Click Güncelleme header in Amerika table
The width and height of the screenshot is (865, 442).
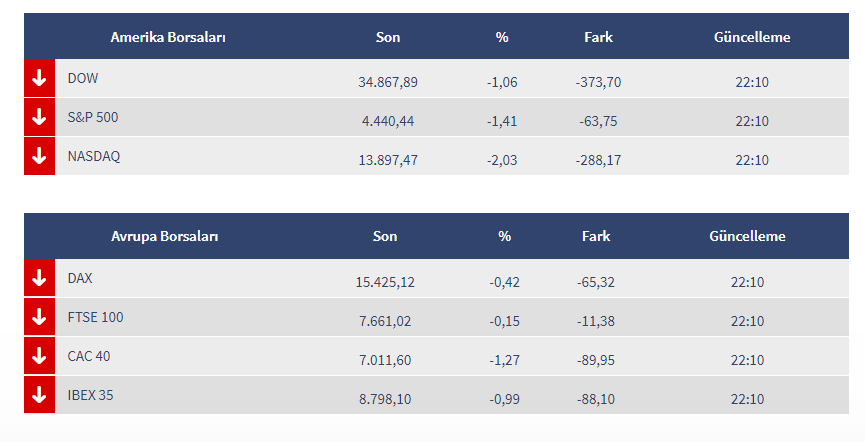(x=752, y=37)
